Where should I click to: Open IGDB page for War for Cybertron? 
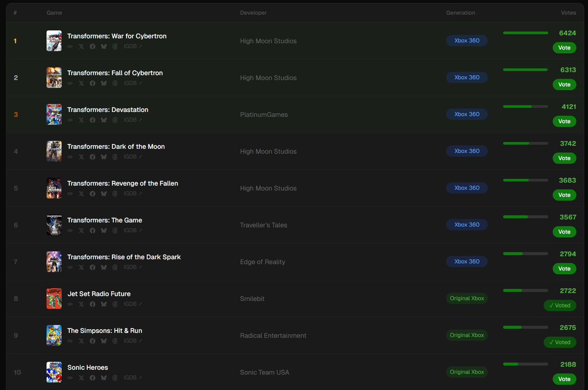[133, 47]
